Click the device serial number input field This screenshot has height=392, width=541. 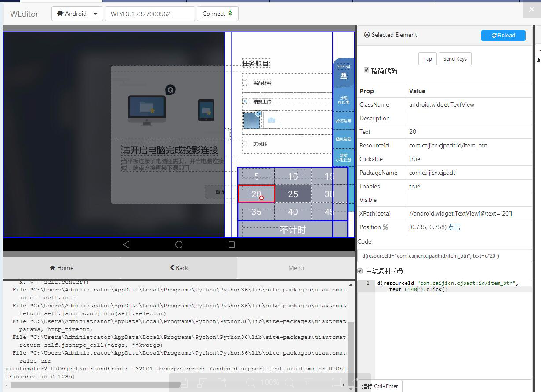[149, 14]
